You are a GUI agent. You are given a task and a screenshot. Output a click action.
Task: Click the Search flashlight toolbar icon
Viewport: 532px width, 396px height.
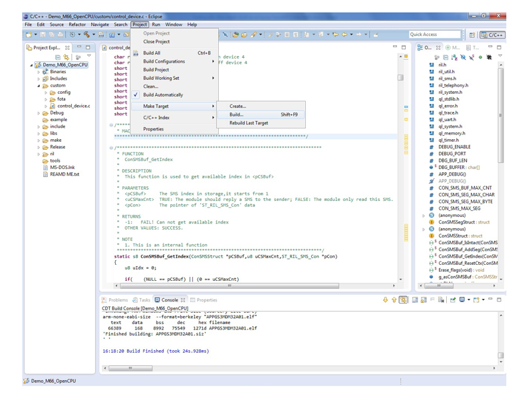coord(253,35)
